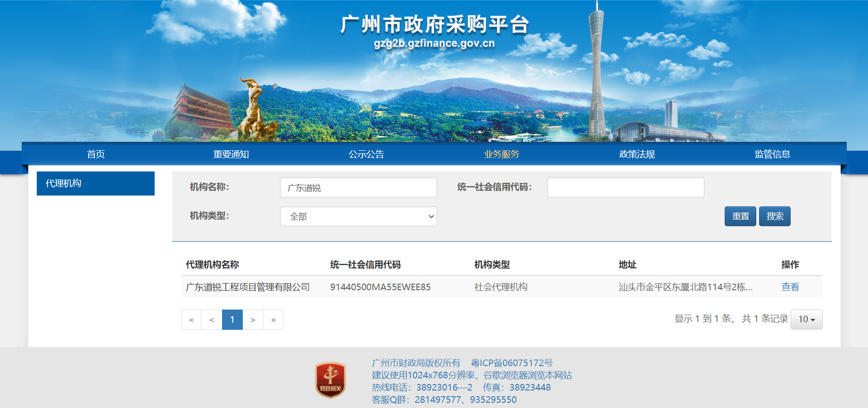
Task: Click 代理机构名称 column header
Action: coord(212,265)
